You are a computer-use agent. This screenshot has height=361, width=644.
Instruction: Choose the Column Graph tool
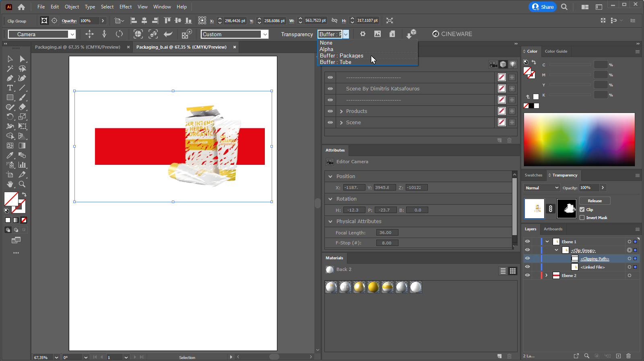[23, 165]
